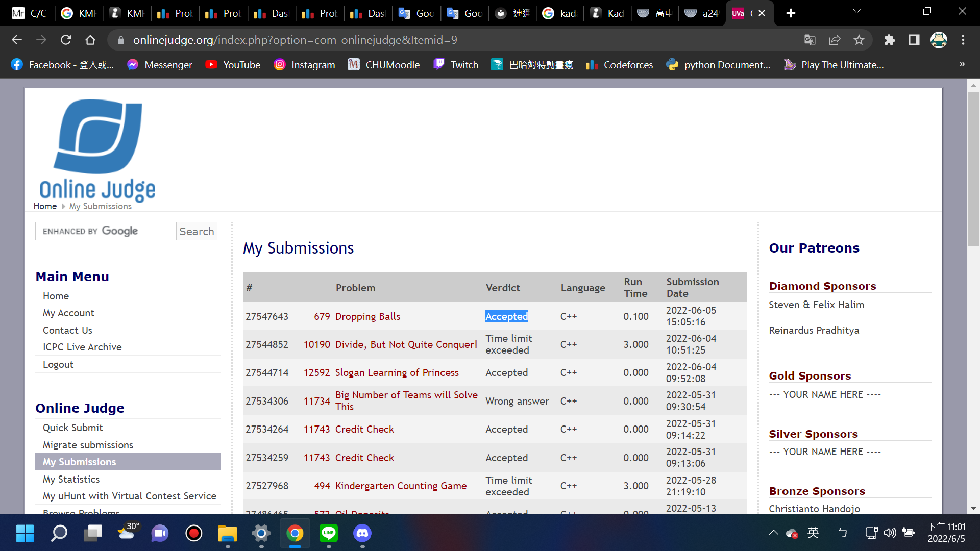Screen dimensions: 980x551
Task: Open the Chrome profile avatar
Action: tap(939, 40)
